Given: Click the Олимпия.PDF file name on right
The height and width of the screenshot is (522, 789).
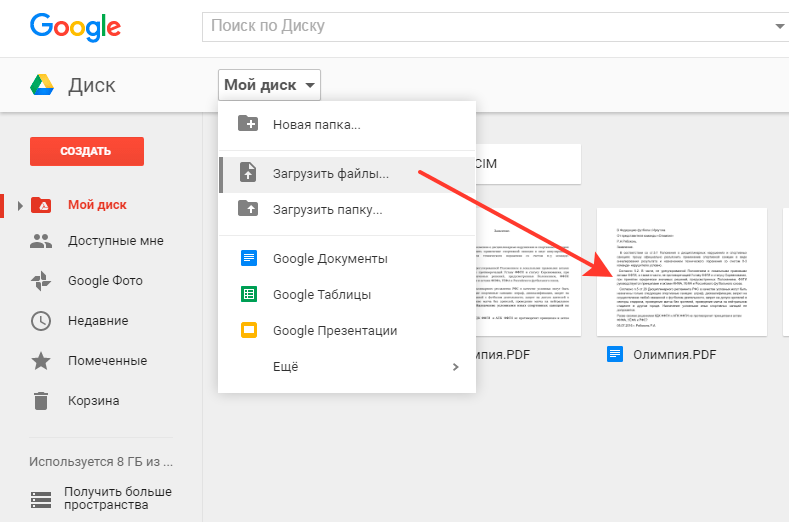Looking at the screenshot, I should point(674,355).
